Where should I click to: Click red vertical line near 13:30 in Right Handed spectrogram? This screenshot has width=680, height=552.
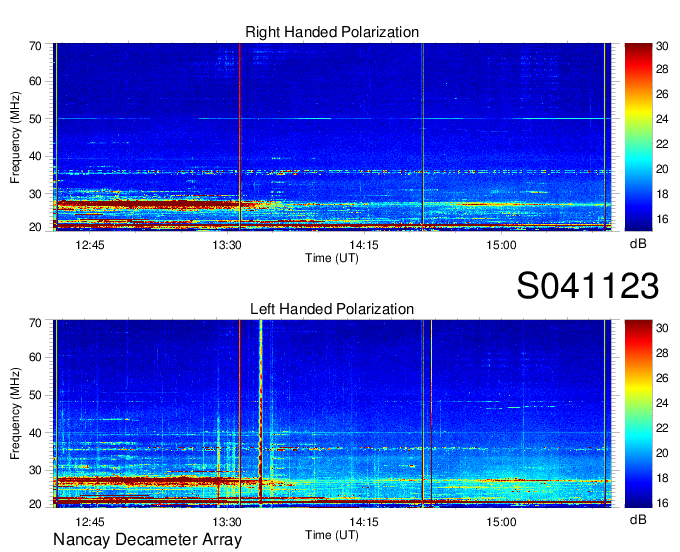tap(239, 137)
